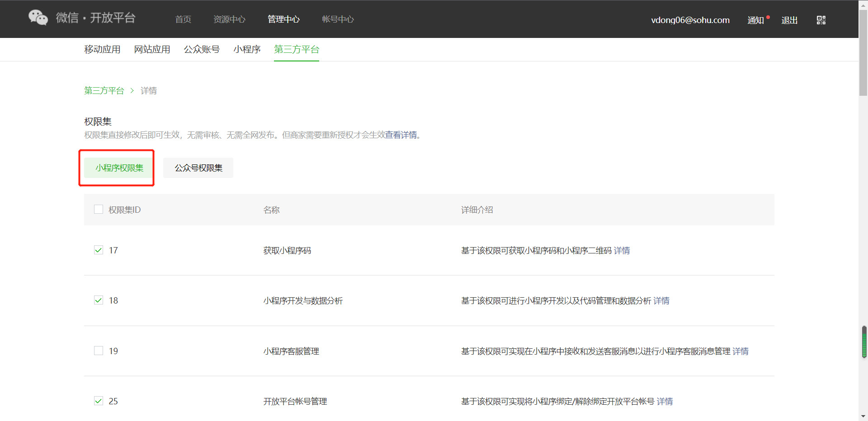Screen dimensions: 868x421
Task: Click 退出 to log out
Action: (789, 20)
